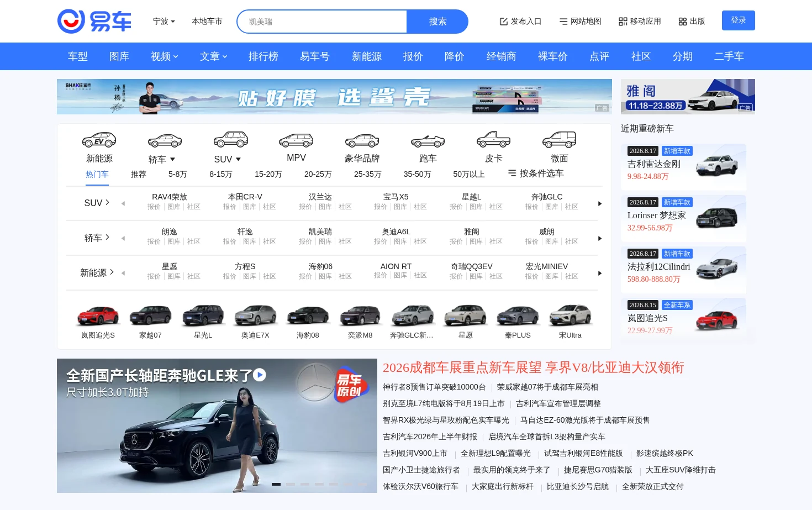The image size is (812, 510).
Task: Open the 星光L car thumbnail
Action: pyautogui.click(x=203, y=315)
